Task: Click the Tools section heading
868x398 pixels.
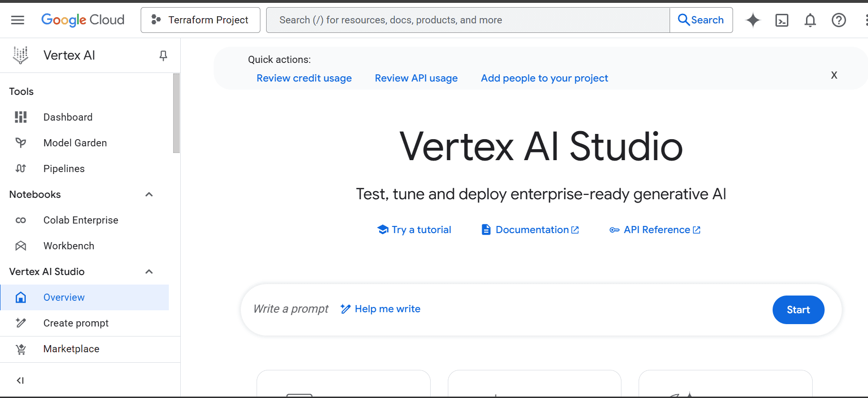Action: coord(21,92)
